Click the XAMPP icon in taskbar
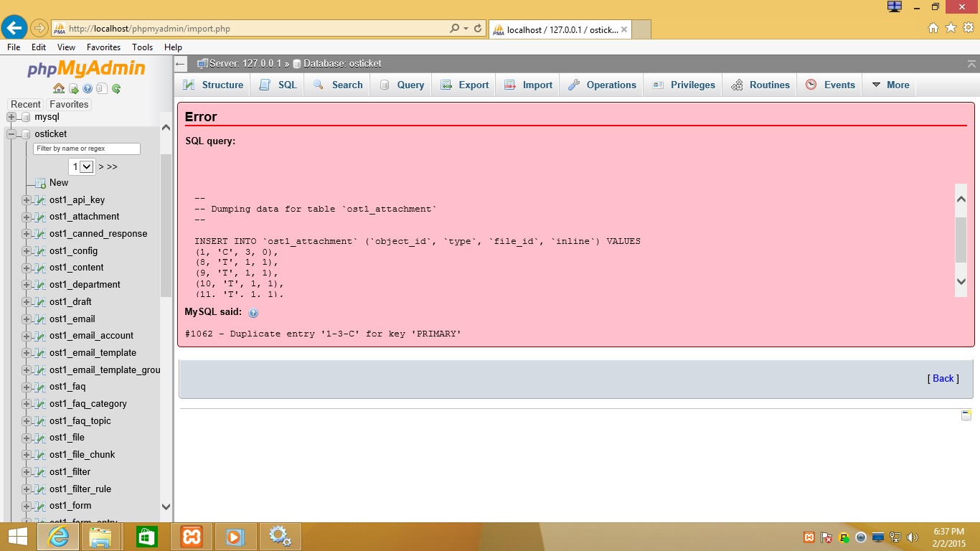 click(192, 537)
